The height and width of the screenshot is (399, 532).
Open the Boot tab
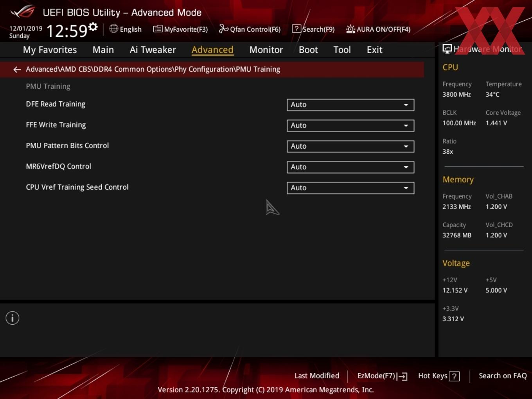point(308,50)
